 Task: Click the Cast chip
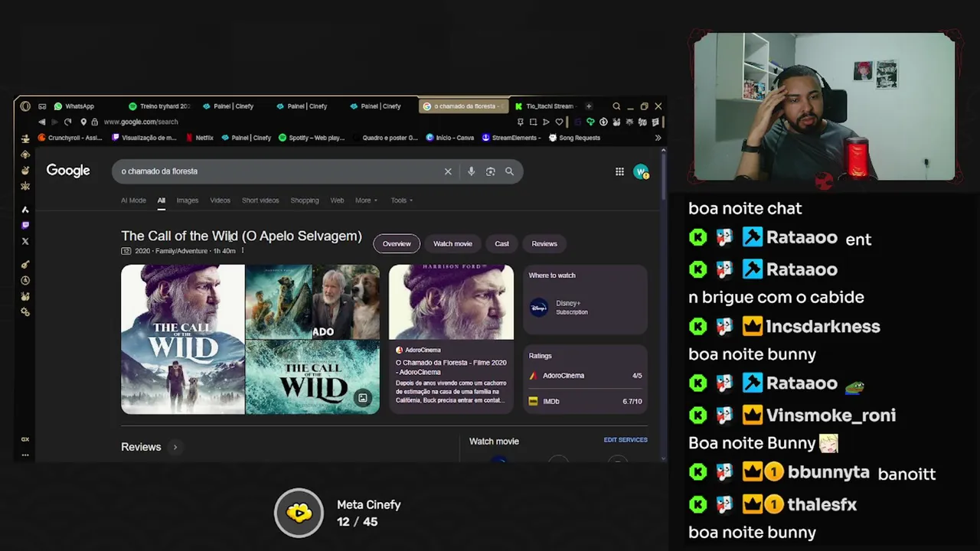click(501, 243)
